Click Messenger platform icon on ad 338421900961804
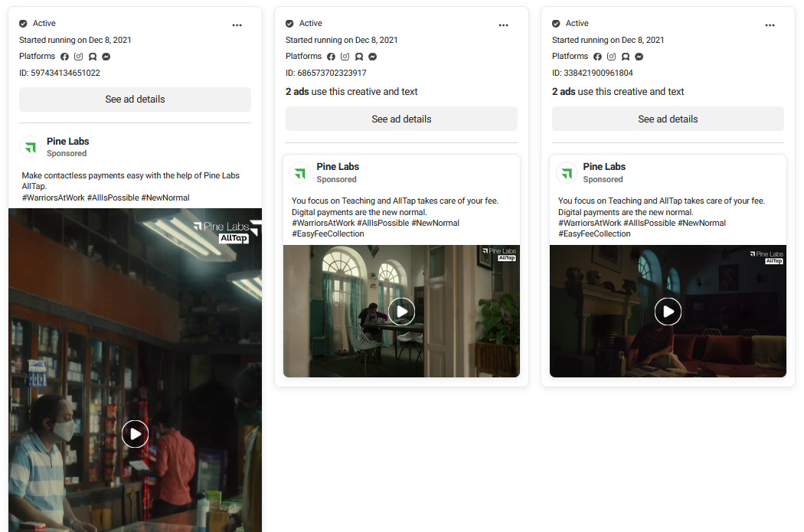 point(639,57)
